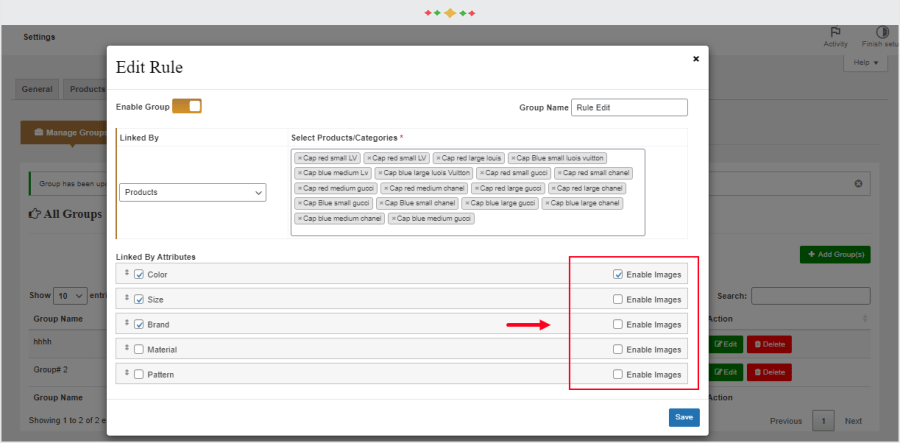
Task: Disable Enable Images for Color
Action: tap(618, 274)
